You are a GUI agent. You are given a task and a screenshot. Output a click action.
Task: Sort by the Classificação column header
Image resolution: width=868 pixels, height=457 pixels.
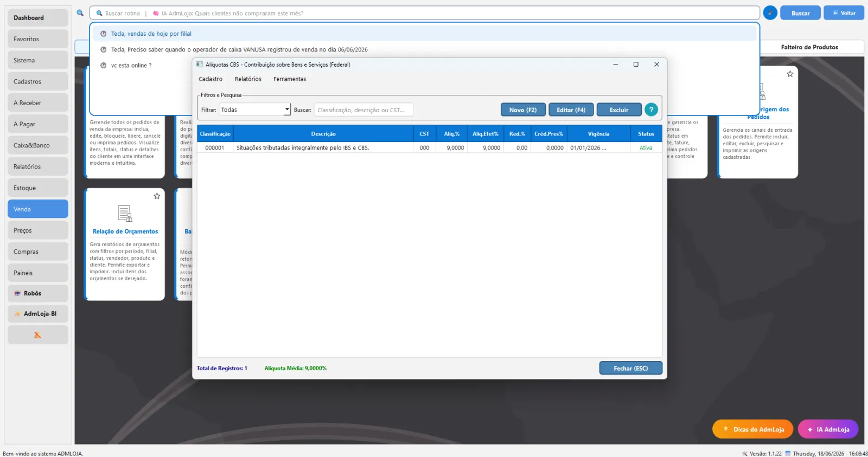point(215,134)
